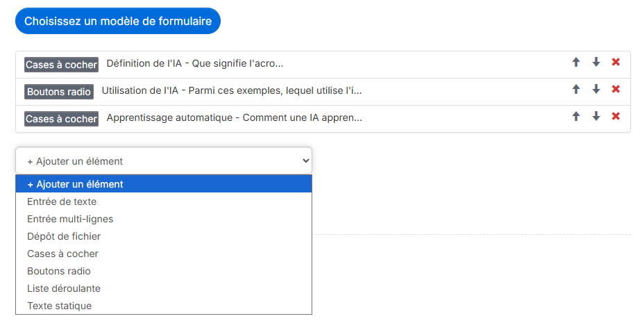Image resolution: width=644 pixels, height=321 pixels.
Task: Move the Définition de l'IA item down
Action: pyautogui.click(x=596, y=63)
